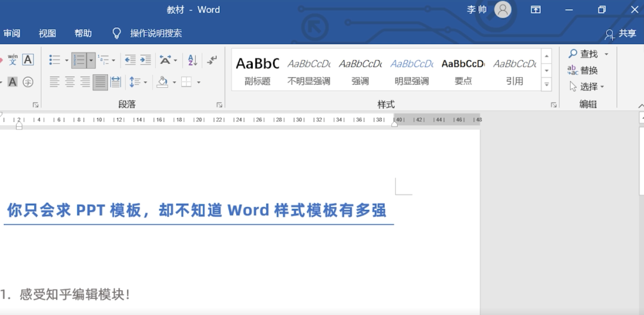Screen dimensions: 644x315
Task: Apply the 强调 style
Action: 360,70
